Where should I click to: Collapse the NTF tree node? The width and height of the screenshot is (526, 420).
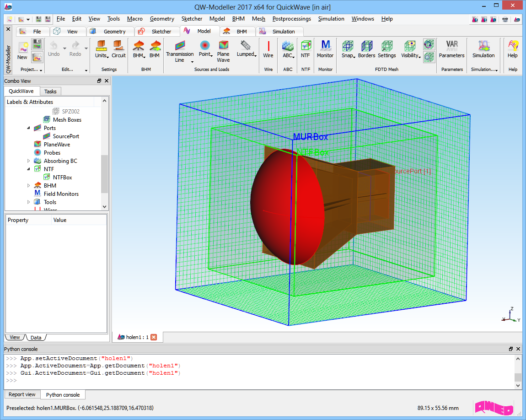click(x=28, y=169)
